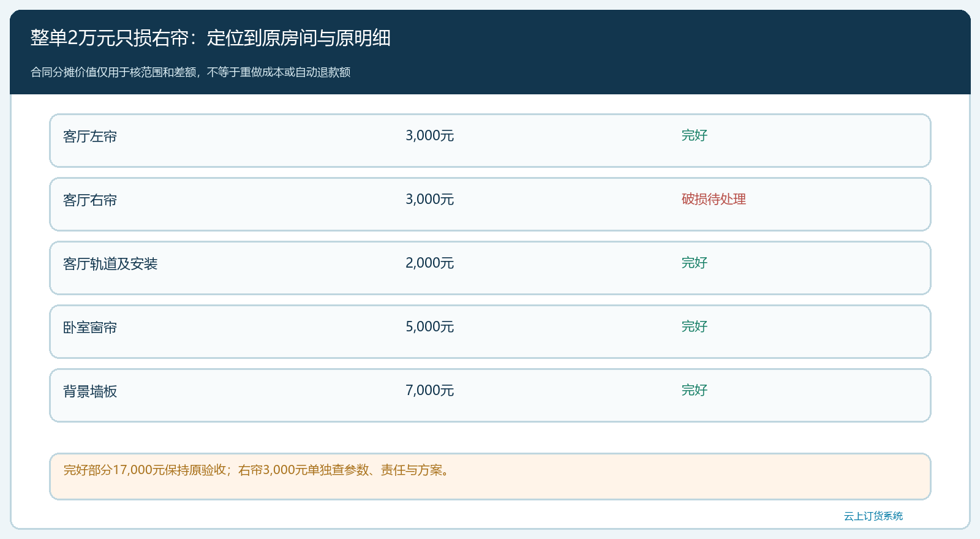Select the 客厅右帘 item name
The height and width of the screenshot is (539, 980).
click(90, 200)
